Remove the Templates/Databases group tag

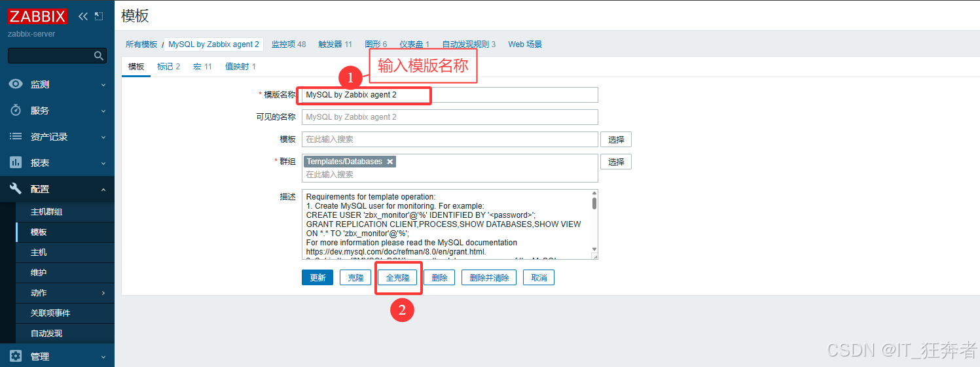pyautogui.click(x=390, y=162)
